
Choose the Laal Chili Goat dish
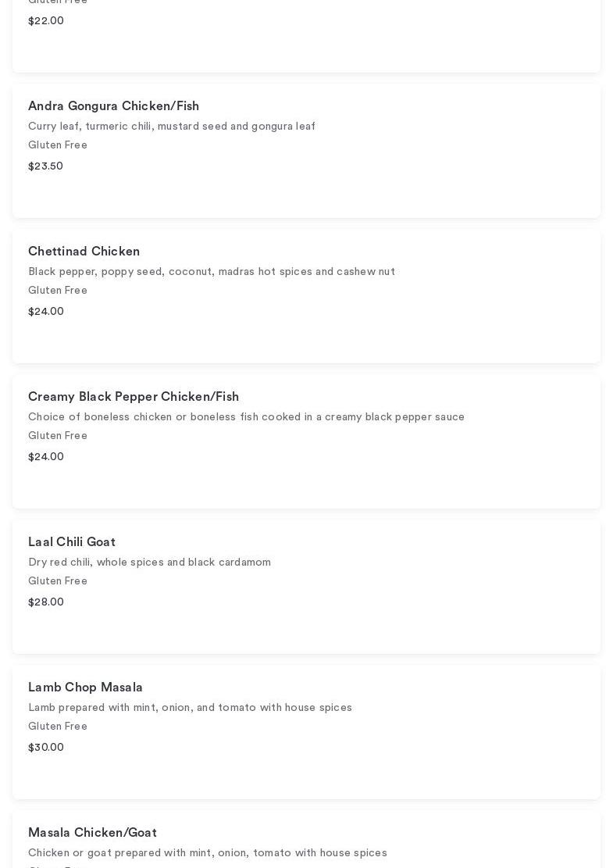(x=72, y=542)
